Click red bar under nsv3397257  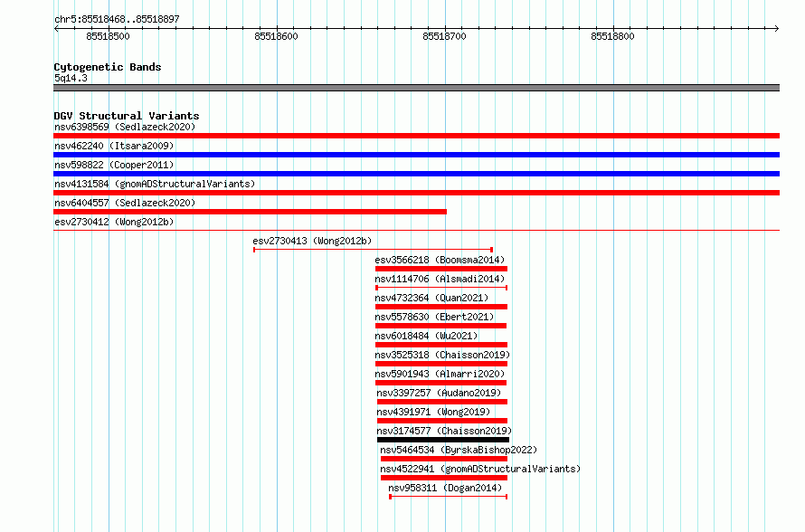[x=442, y=402]
